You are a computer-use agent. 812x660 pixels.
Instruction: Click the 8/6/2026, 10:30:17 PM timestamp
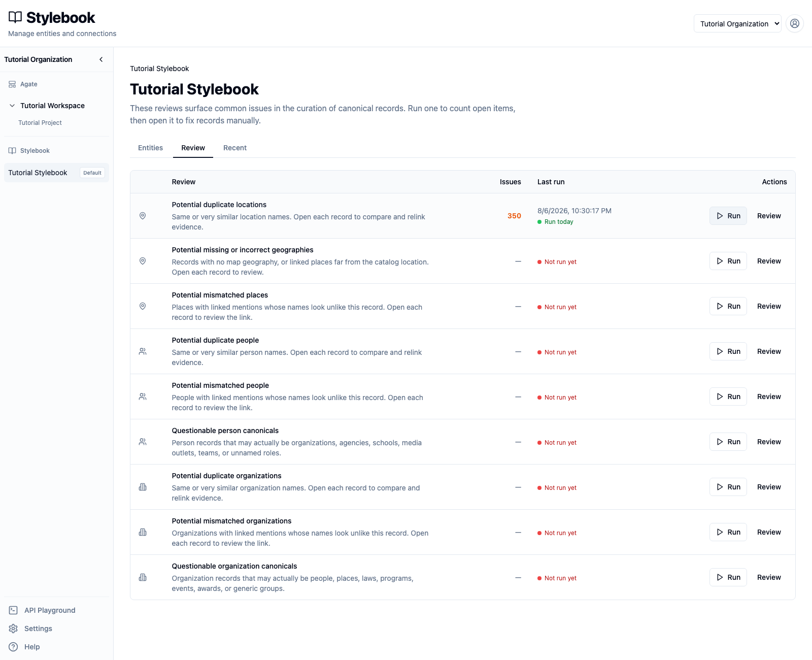574,211
